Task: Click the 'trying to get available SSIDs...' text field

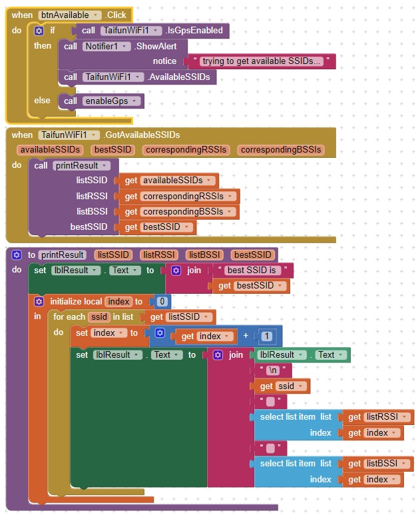Action: (262, 61)
